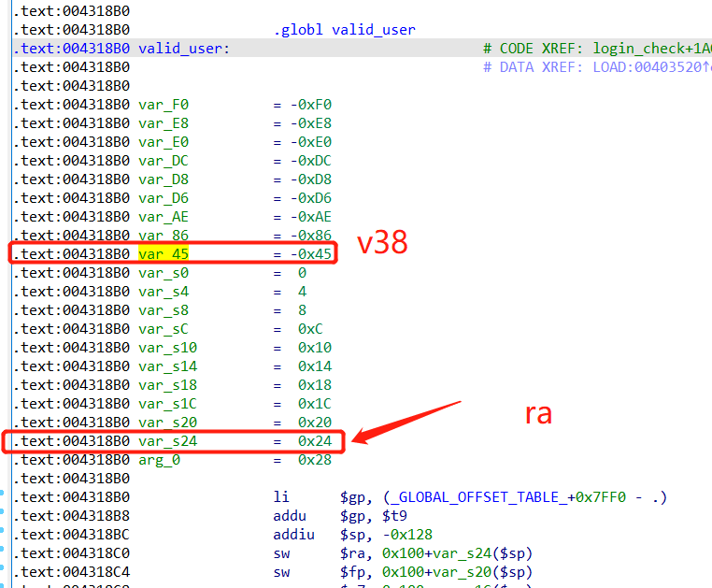Select the var_s18 variable name

click(x=167, y=385)
